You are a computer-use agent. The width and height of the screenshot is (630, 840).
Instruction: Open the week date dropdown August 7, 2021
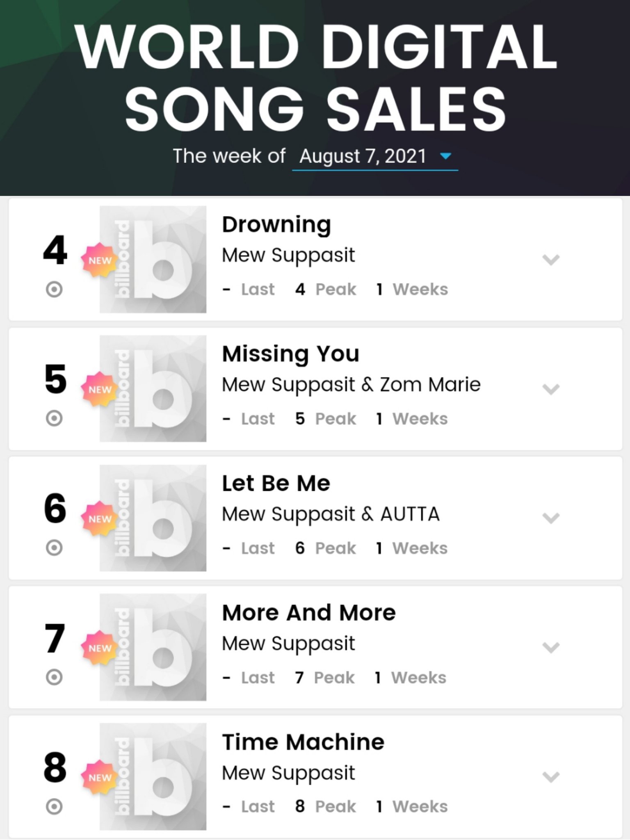(374, 156)
